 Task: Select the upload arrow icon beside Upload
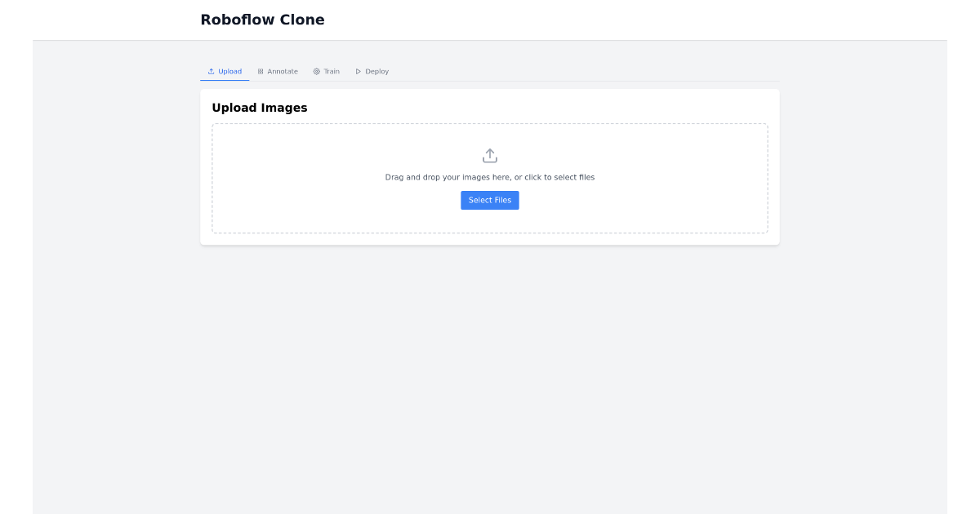pyautogui.click(x=211, y=71)
